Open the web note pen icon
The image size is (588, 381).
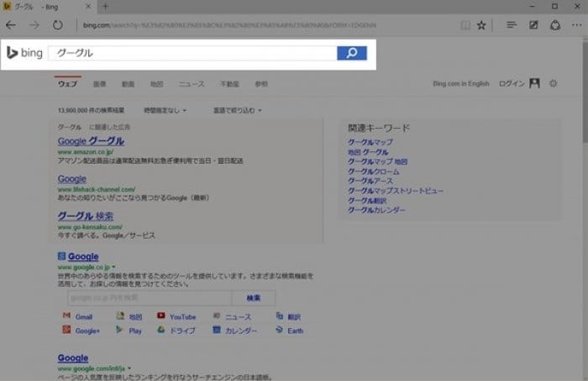tap(533, 25)
